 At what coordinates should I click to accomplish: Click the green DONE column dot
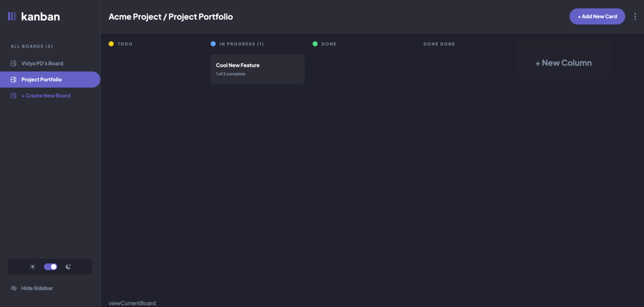[x=315, y=44]
